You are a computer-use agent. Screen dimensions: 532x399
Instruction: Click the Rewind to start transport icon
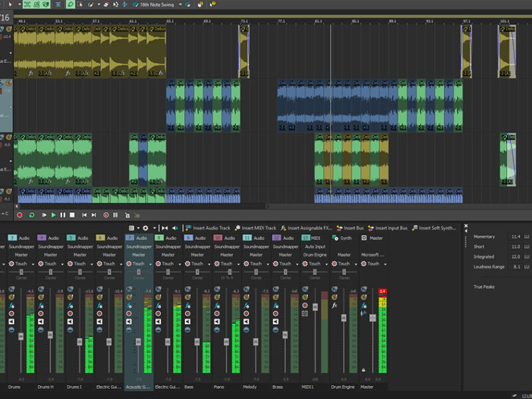(x=83, y=215)
